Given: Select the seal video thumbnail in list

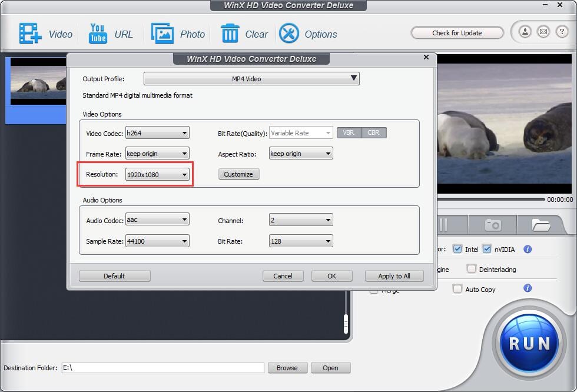Looking at the screenshot, I should 38,81.
